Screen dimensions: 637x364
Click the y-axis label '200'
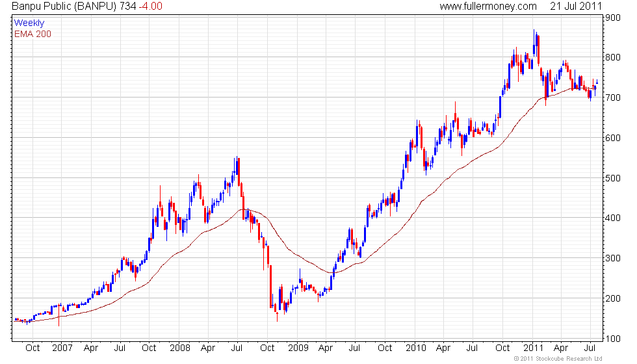click(612, 298)
